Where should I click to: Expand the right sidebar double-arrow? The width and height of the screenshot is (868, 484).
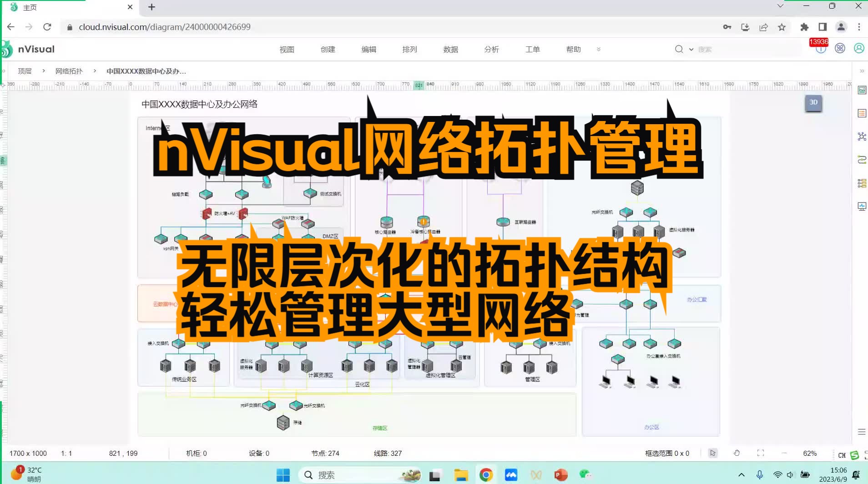[x=862, y=71]
